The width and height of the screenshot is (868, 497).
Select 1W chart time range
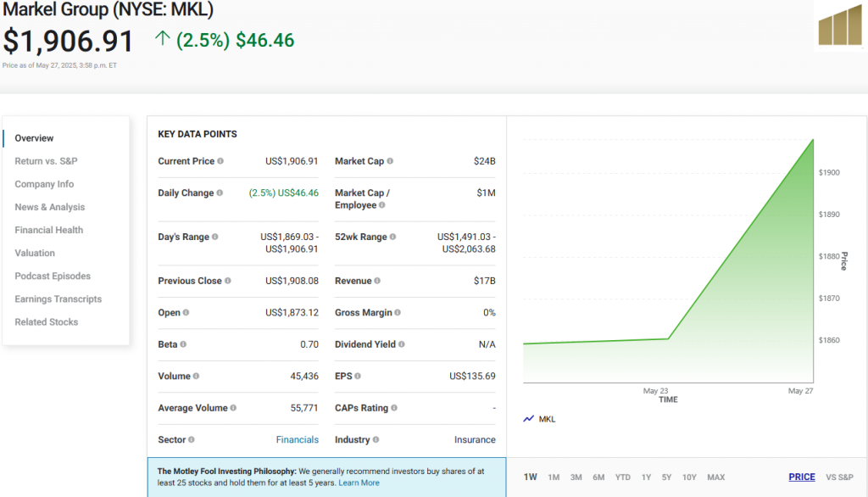tap(531, 477)
